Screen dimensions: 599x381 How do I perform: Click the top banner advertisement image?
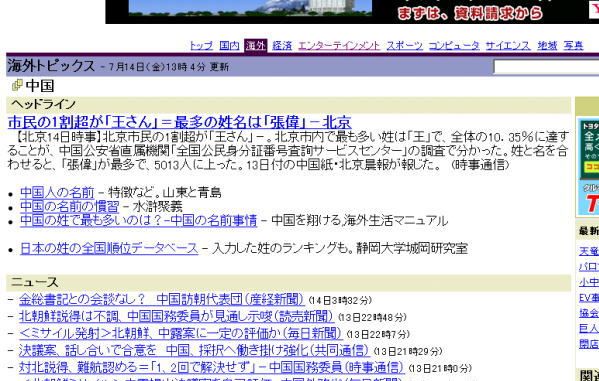click(x=352, y=11)
